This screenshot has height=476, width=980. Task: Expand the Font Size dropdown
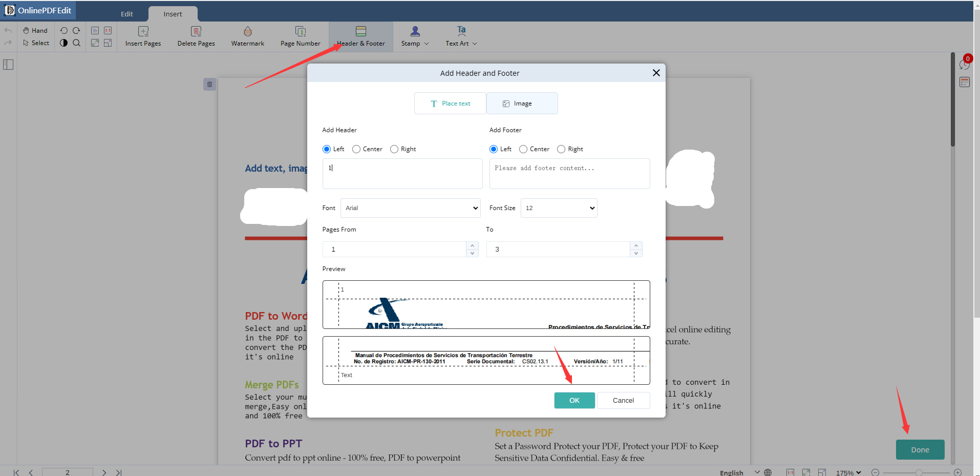559,208
